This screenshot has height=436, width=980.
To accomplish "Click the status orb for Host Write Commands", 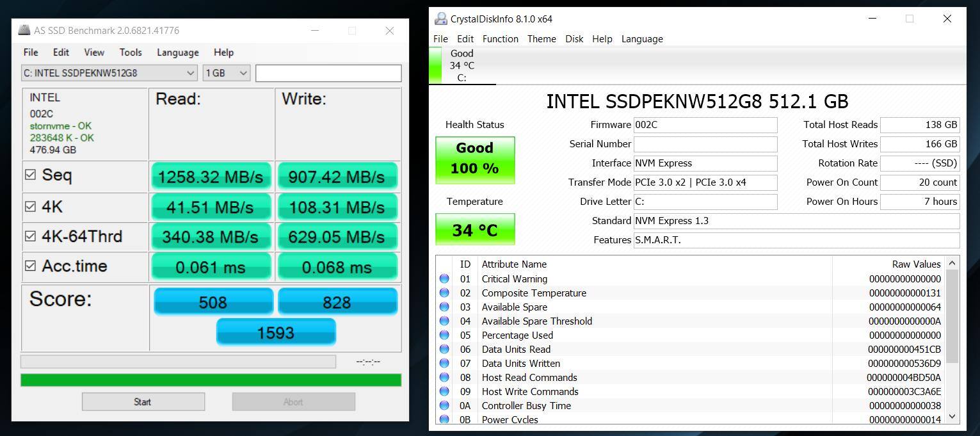I will [444, 391].
